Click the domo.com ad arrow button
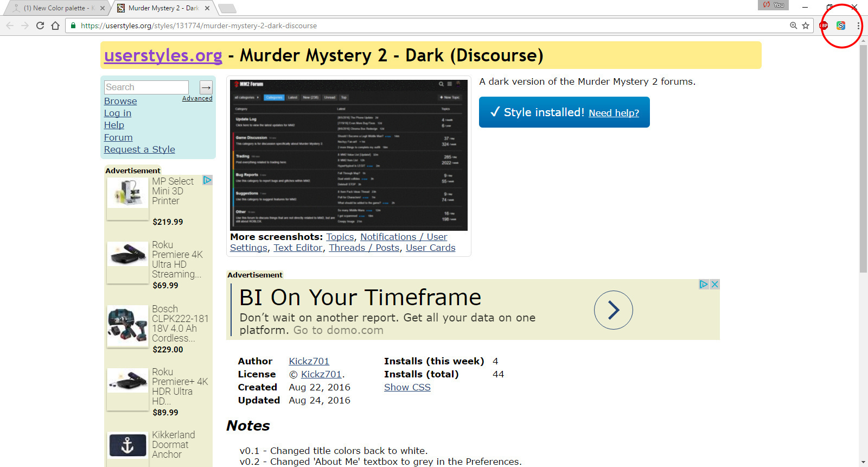The width and height of the screenshot is (868, 467). point(614,310)
